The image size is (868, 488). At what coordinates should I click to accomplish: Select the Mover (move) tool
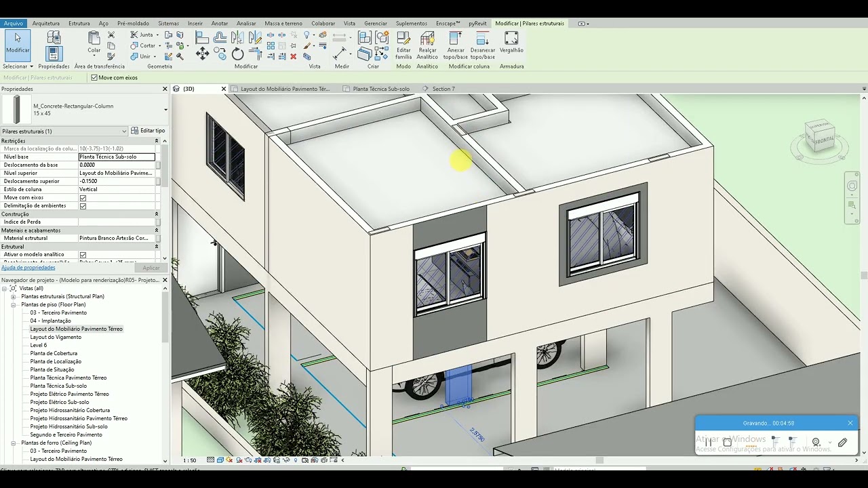(202, 54)
